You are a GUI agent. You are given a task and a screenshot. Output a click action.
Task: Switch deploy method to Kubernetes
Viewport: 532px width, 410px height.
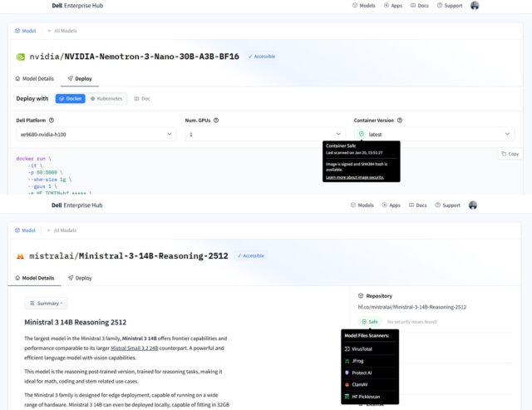(107, 98)
